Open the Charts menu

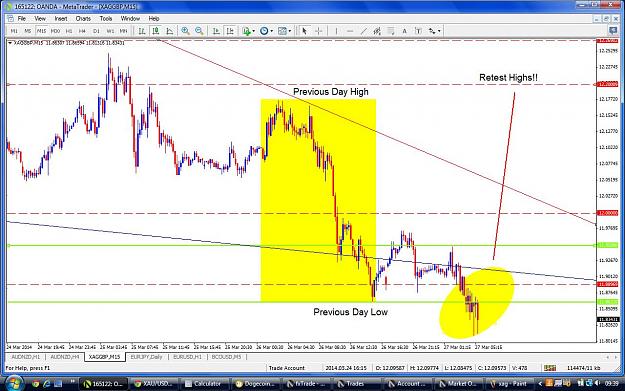pyautogui.click(x=83, y=18)
